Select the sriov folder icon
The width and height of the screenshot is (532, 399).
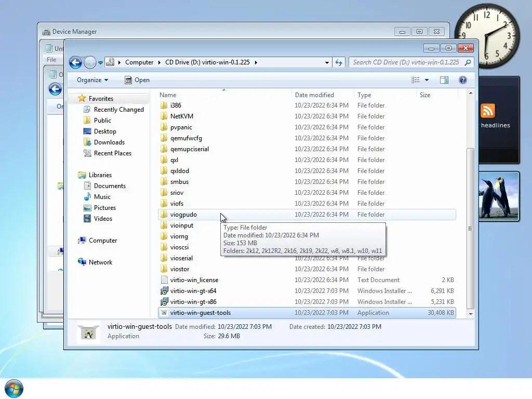pyautogui.click(x=164, y=193)
